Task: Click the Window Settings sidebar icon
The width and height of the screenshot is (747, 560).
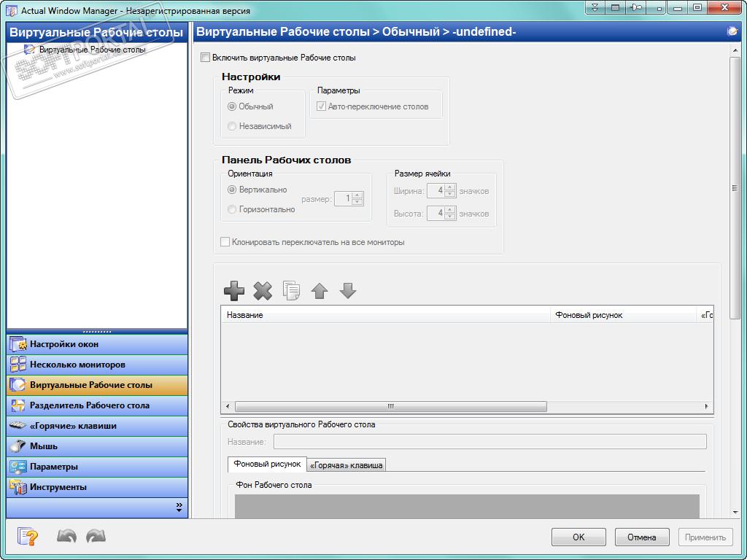Action: coord(18,344)
